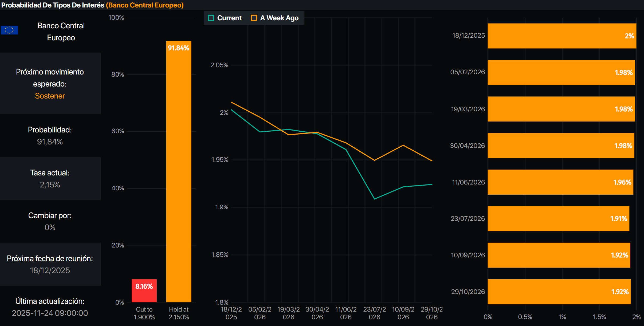Select the 19/03/2026 horizontal bar
The width and height of the screenshot is (644, 326).
click(x=561, y=109)
